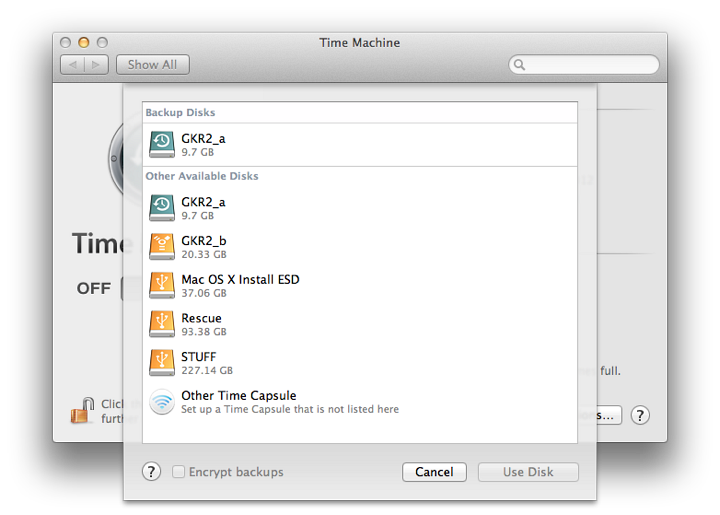The height and width of the screenshot is (515, 720).
Task: Go forward with the right arrow button
Action: point(96,65)
